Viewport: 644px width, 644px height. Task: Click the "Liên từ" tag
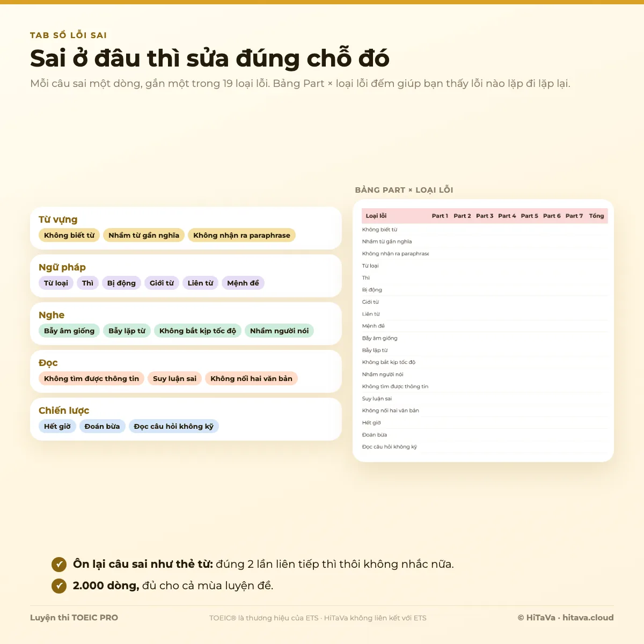[x=200, y=283]
